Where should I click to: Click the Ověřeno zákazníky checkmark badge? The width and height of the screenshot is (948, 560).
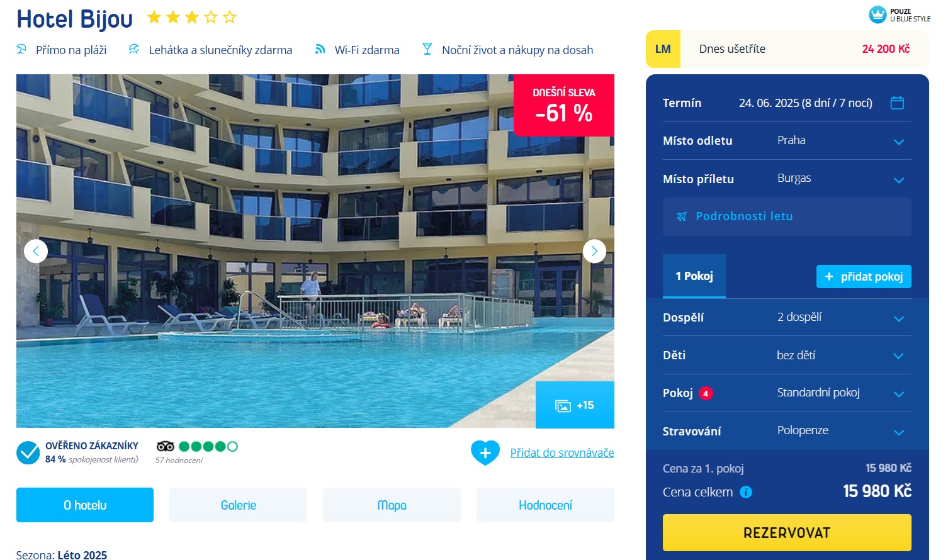coord(28,452)
